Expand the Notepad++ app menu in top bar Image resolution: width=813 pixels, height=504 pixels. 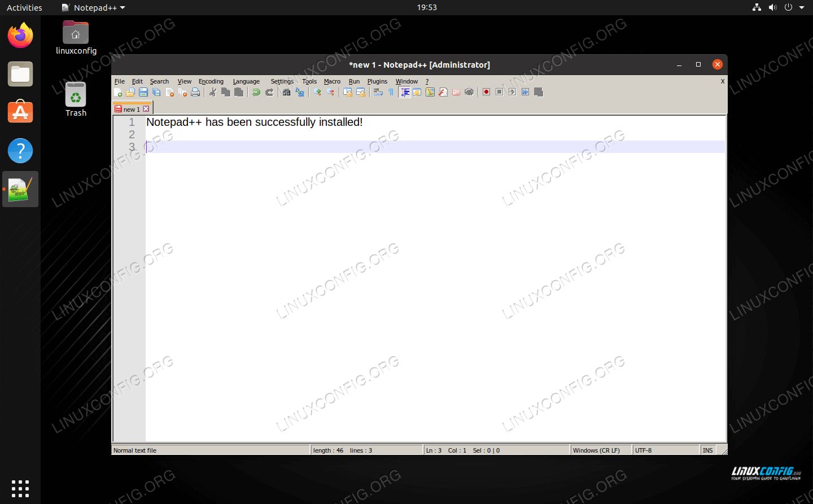point(94,7)
